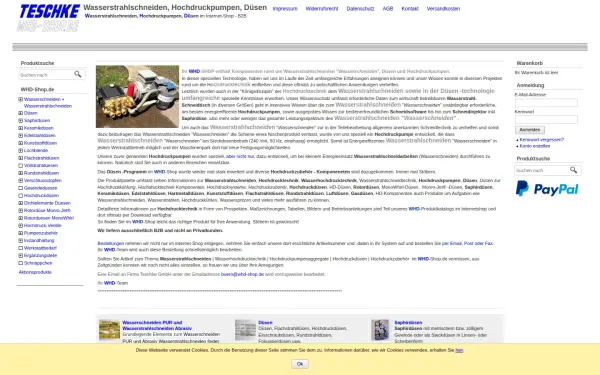Viewport: 600px width, 375px height.
Task: Click the Anmelden login button
Action: click(530, 130)
